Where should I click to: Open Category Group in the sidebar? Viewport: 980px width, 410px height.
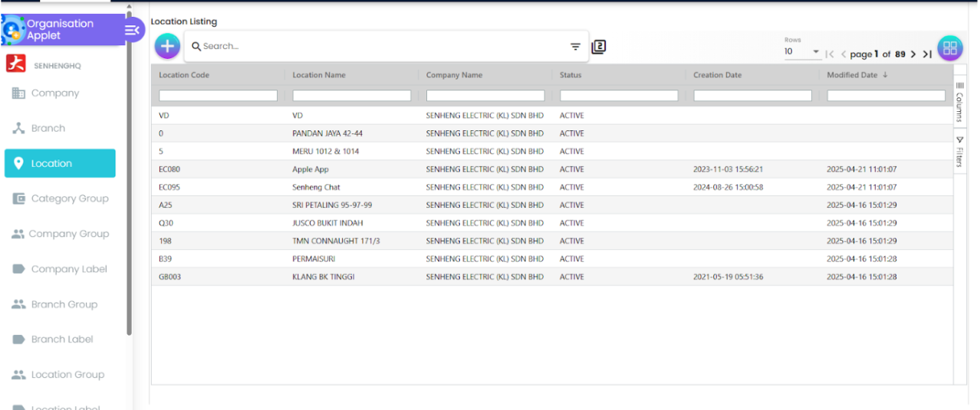pyautogui.click(x=69, y=198)
